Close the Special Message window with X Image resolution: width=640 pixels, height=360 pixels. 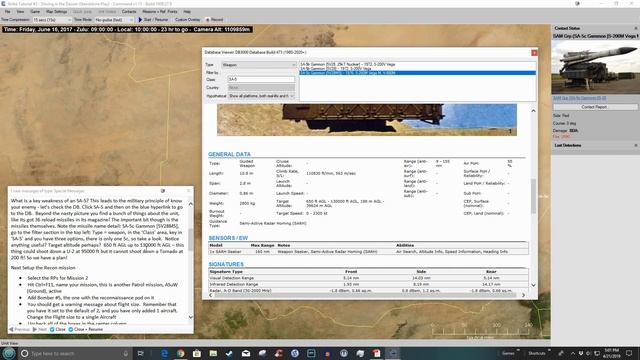click(x=189, y=191)
